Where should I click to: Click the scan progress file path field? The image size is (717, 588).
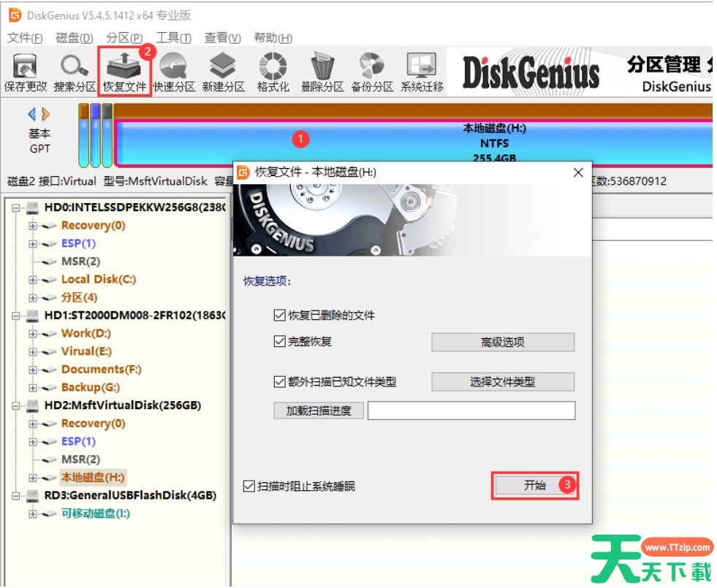(471, 411)
